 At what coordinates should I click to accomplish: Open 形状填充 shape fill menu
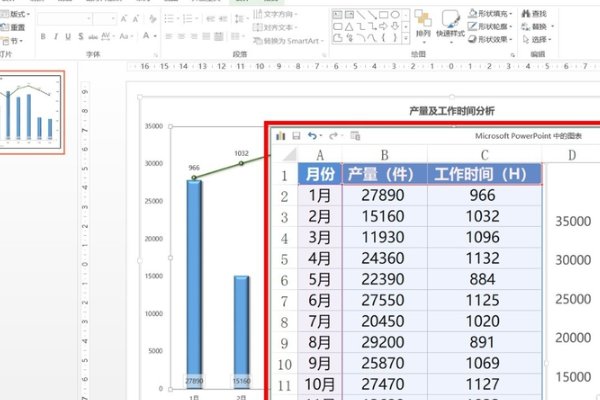(491, 13)
